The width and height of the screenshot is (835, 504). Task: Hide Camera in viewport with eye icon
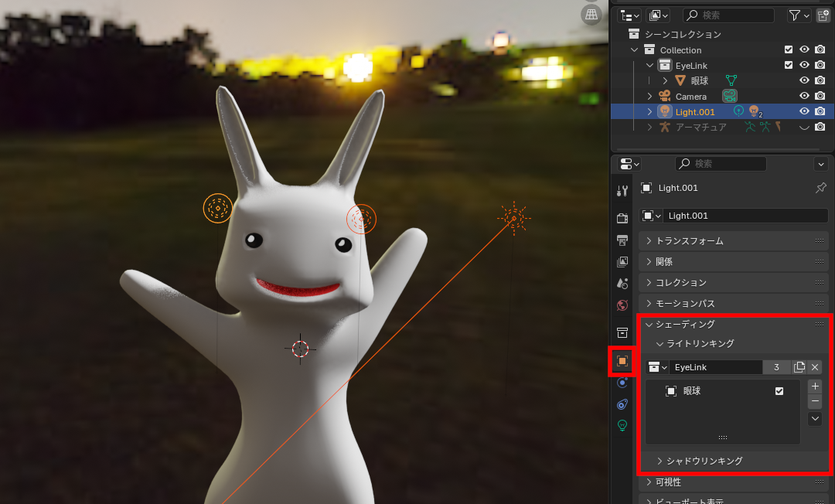804,96
